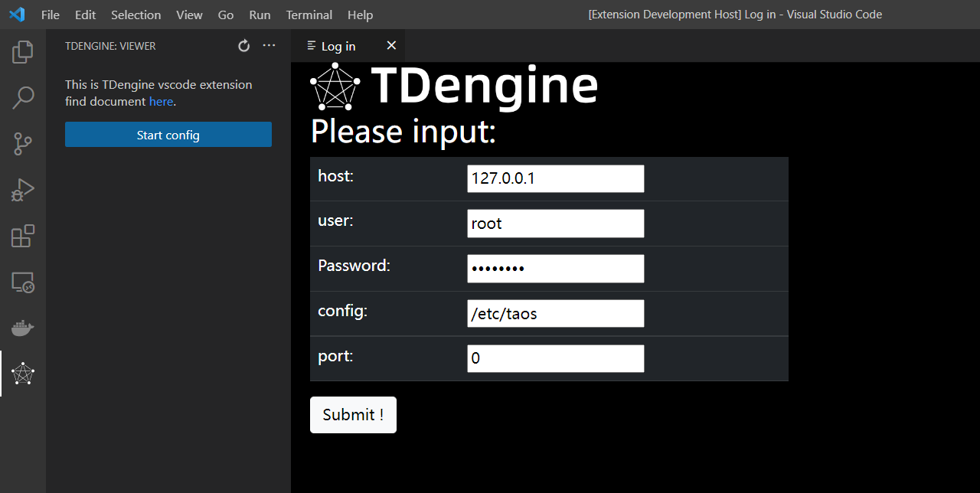Focus the host input field
The image size is (980, 493).
point(556,179)
